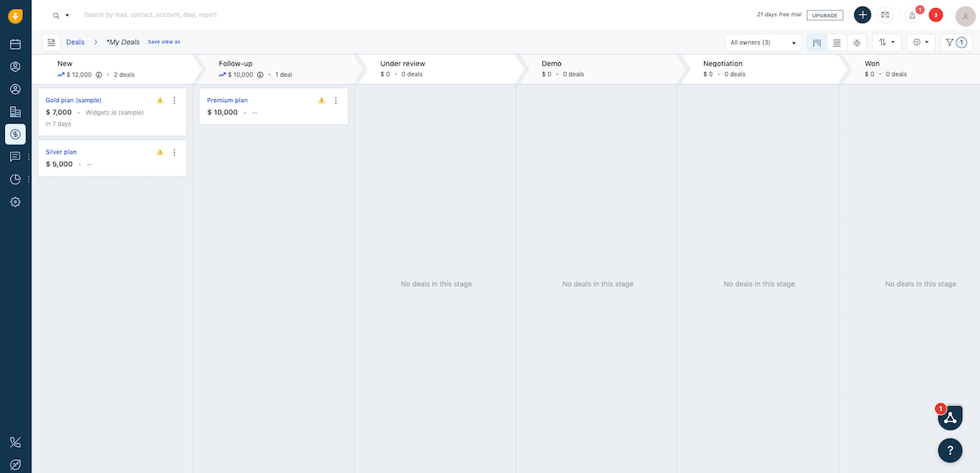The width and height of the screenshot is (980, 473).
Task: Open the floating widget with badge 1
Action: point(949,417)
